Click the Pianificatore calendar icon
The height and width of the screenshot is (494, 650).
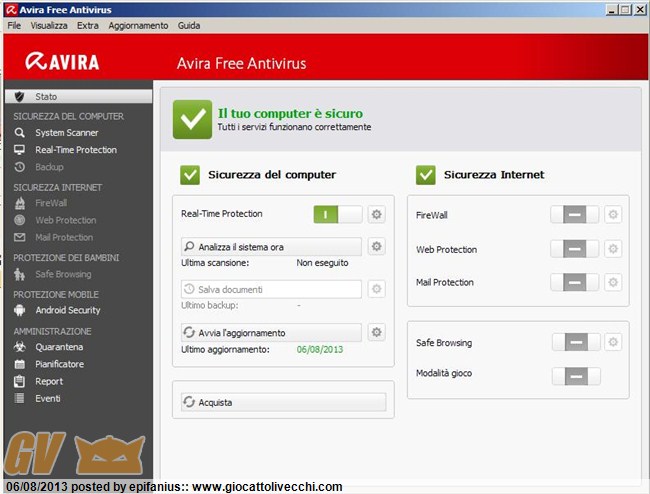(x=19, y=364)
